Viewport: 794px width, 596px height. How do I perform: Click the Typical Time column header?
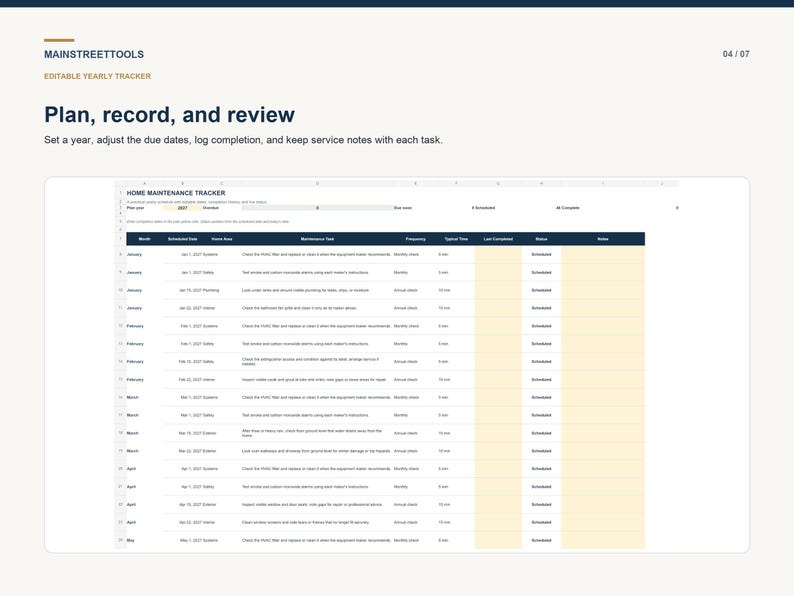tap(456, 239)
